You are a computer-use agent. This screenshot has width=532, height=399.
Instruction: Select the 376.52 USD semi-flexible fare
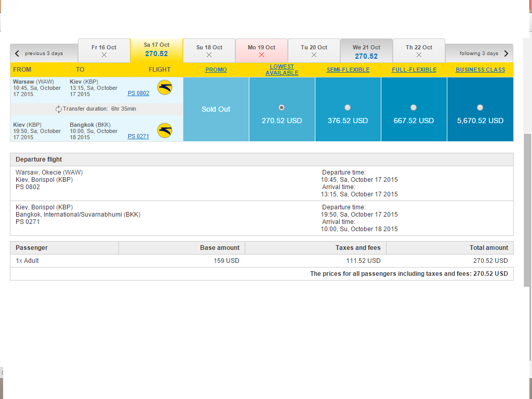(348, 108)
